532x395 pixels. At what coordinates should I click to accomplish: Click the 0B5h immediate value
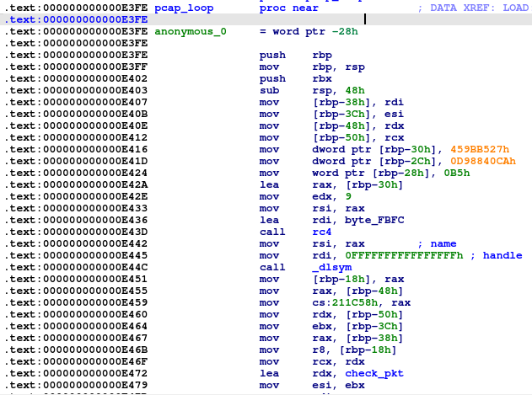click(x=457, y=173)
